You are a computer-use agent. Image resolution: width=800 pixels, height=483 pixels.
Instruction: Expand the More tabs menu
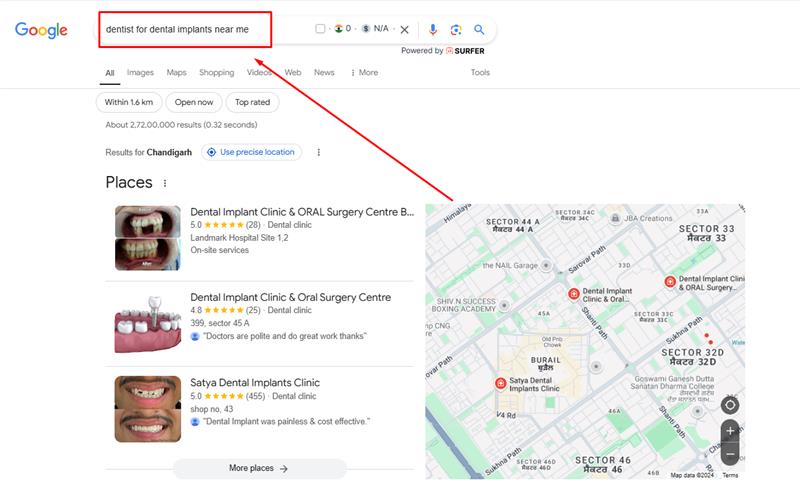click(x=364, y=72)
